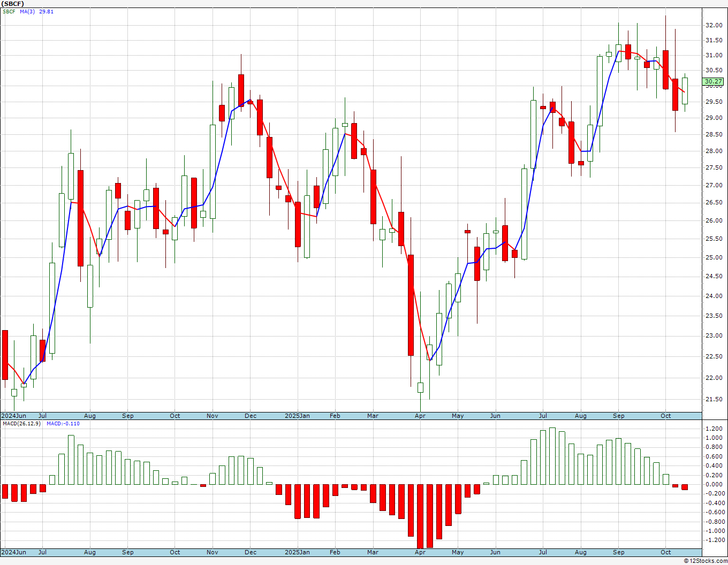Click the 31.50 price axis label
Image resolution: width=728 pixels, height=565 pixels.
tap(714, 40)
